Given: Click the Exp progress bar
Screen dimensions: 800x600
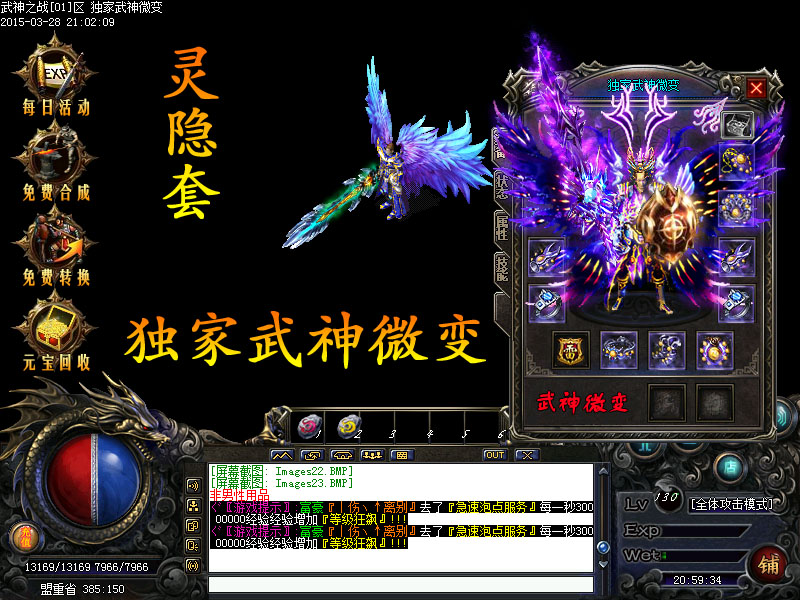Looking at the screenshot, I should coord(704,531).
